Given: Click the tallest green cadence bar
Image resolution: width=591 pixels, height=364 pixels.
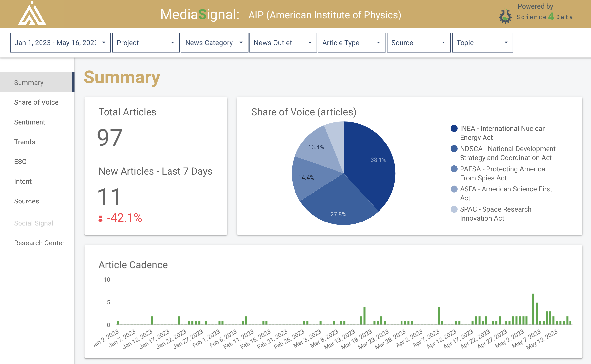Looking at the screenshot, I should click(533, 309).
